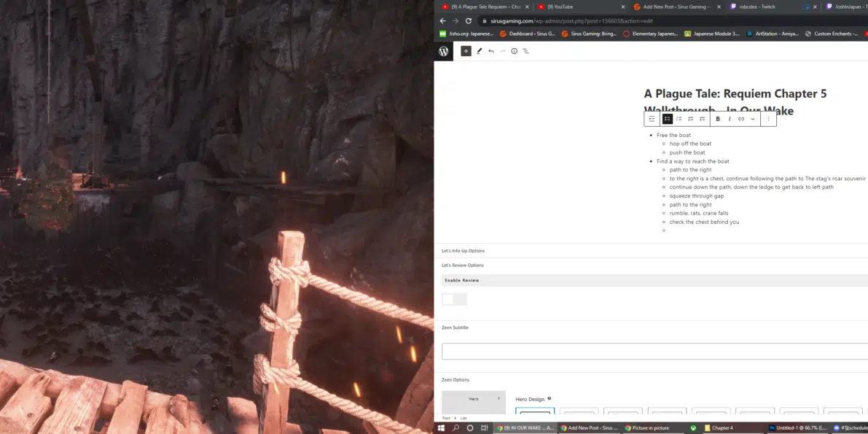Viewport: 868px width, 434px height.
Task: Open the IN OUR WAKE Chrome taskbar window
Action: click(525, 428)
